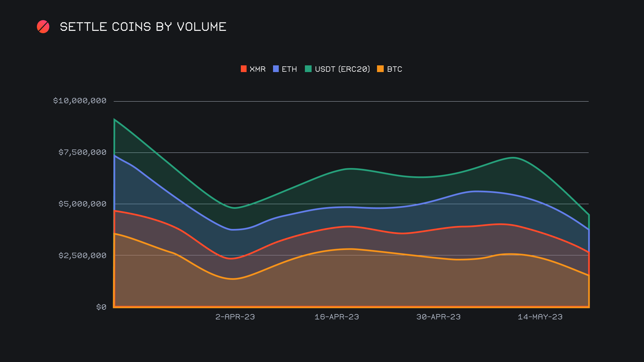The height and width of the screenshot is (362, 644).
Task: Click the $0 y-axis label
Action: tap(101, 307)
